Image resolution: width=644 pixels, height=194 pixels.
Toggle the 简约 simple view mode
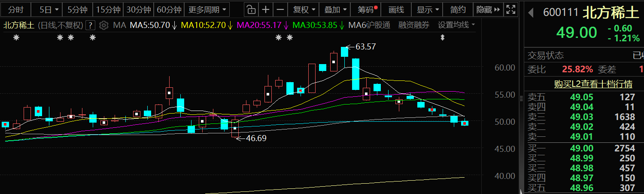click(x=458, y=9)
